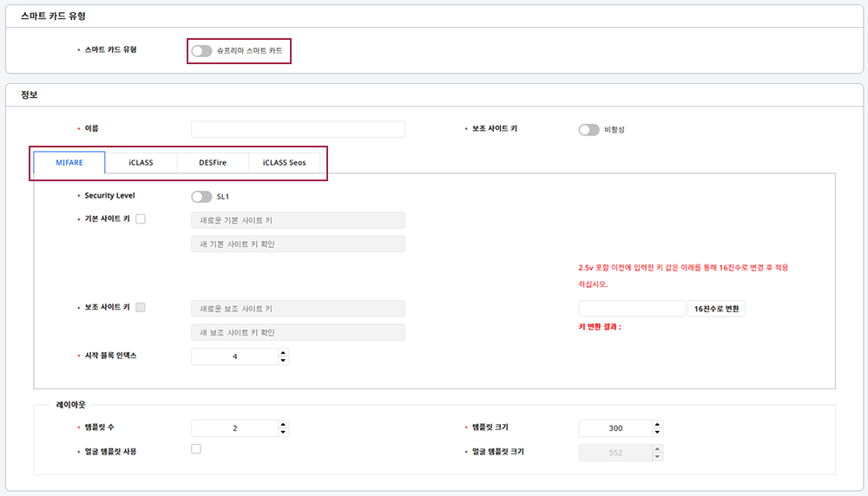Click the 이름 input field
This screenshot has height=496, width=868.
coord(298,129)
